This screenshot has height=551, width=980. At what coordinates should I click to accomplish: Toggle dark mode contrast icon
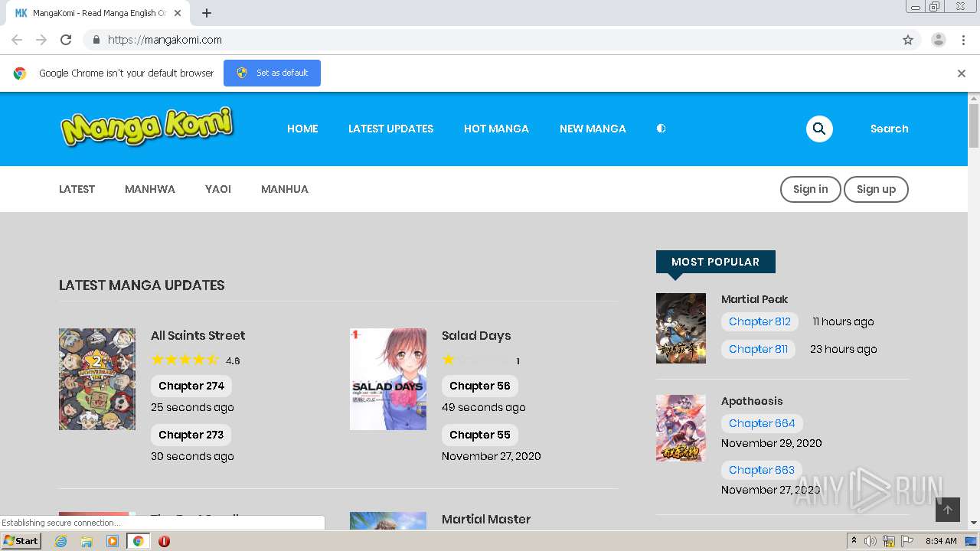[x=661, y=129]
